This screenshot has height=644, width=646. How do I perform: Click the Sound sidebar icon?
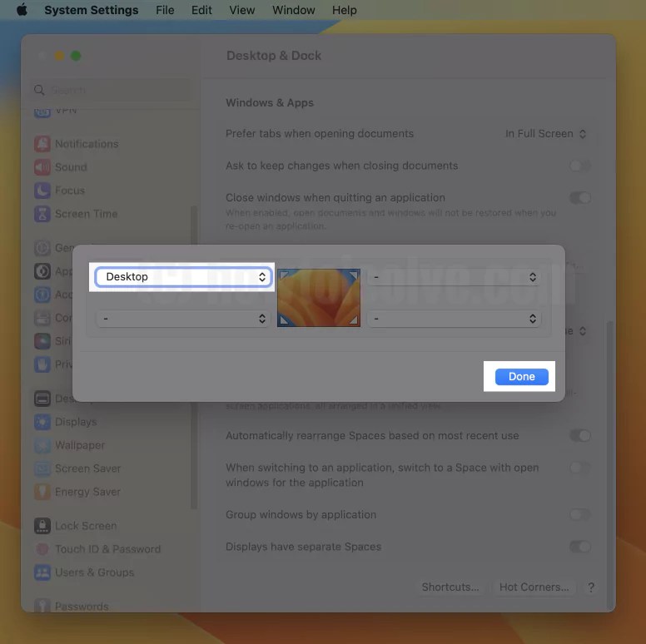pos(42,167)
